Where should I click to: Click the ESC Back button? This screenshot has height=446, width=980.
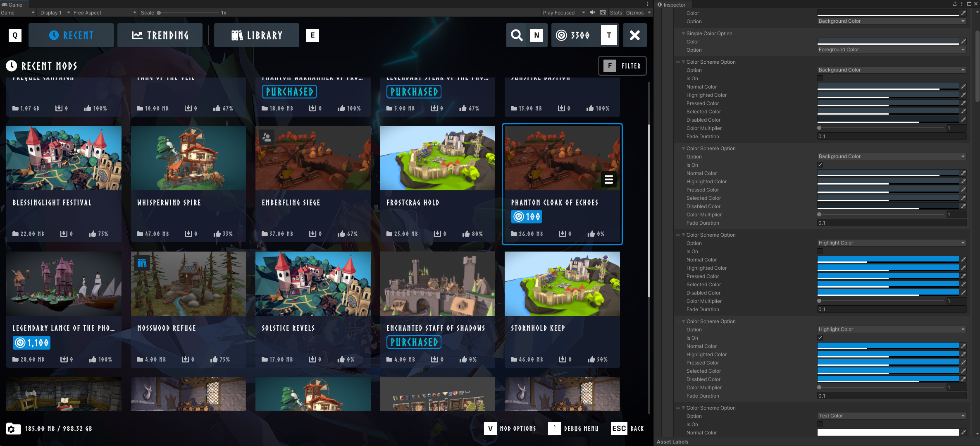point(627,429)
